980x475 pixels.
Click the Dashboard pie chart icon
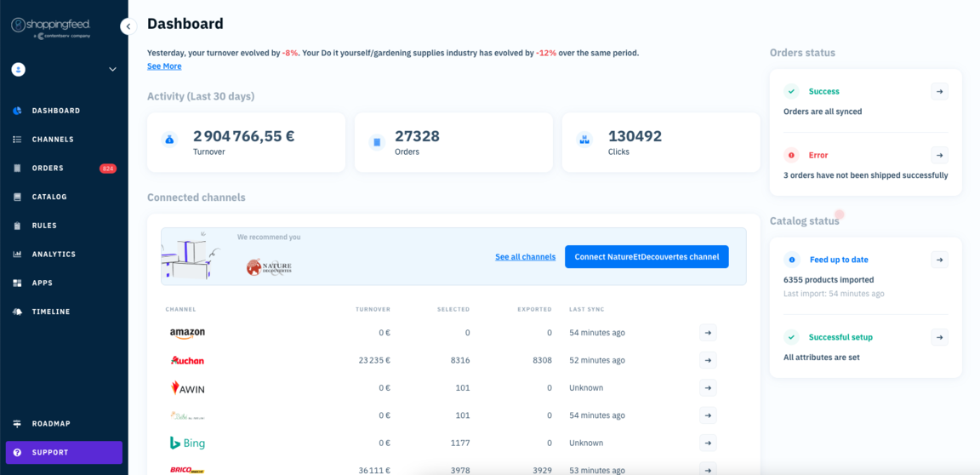coord(18,111)
